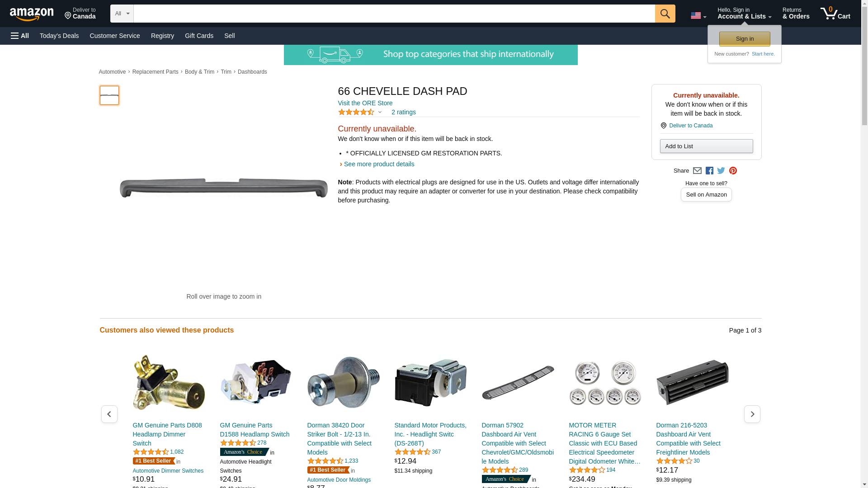Open Visit the ORE Store link

(x=365, y=103)
